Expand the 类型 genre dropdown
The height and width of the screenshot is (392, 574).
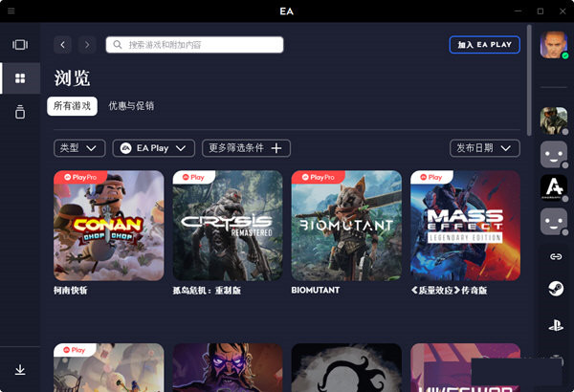click(79, 148)
